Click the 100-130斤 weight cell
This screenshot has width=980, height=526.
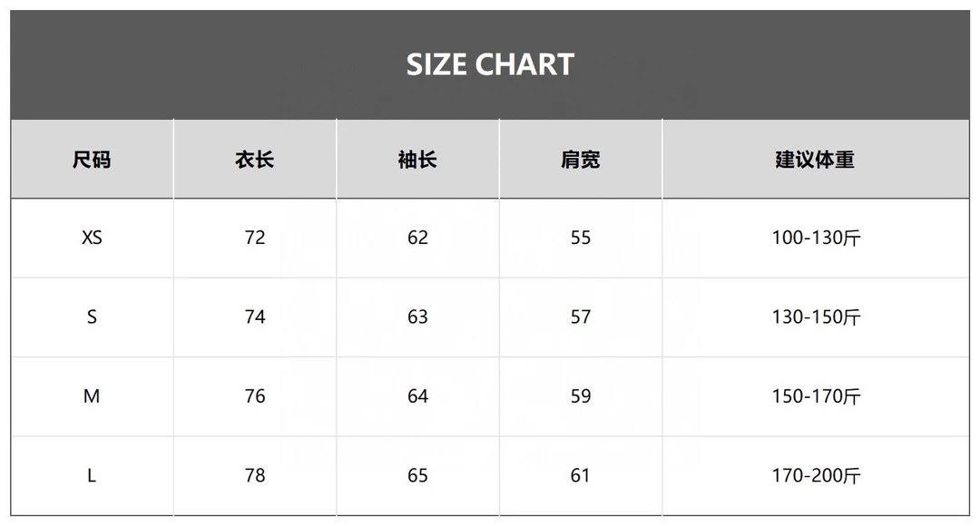pos(817,238)
